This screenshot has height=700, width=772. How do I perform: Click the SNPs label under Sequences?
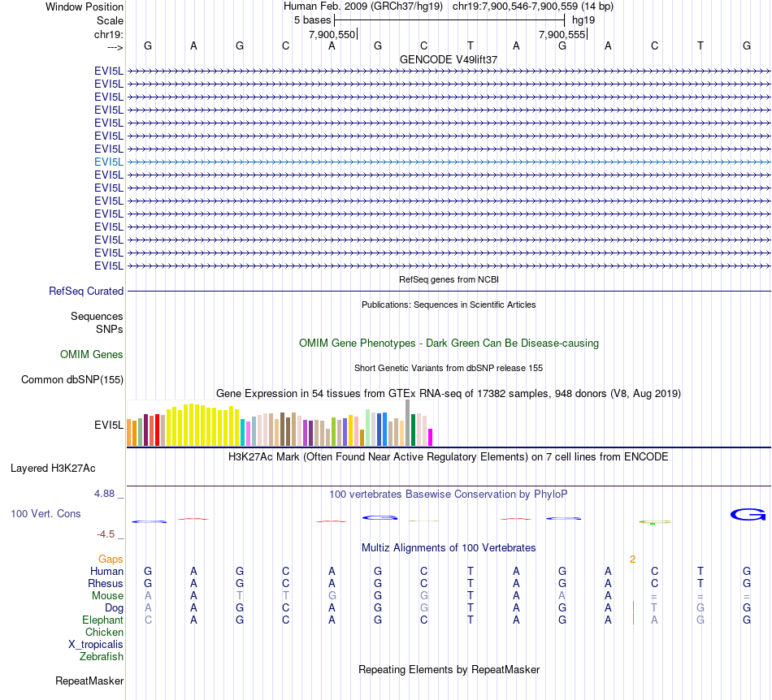110,329
